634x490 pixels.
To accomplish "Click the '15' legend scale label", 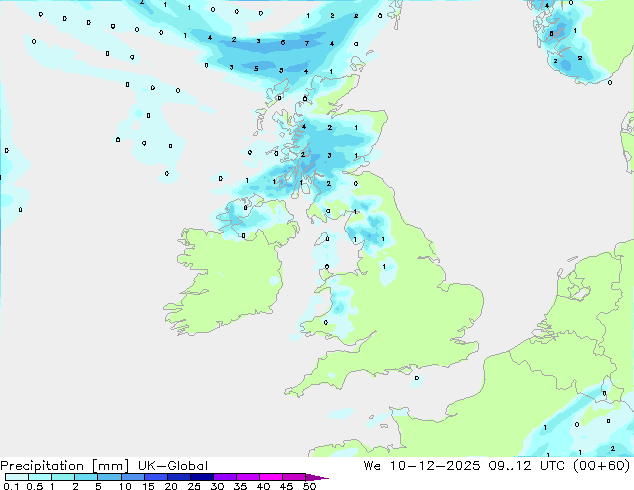I will [x=148, y=486].
